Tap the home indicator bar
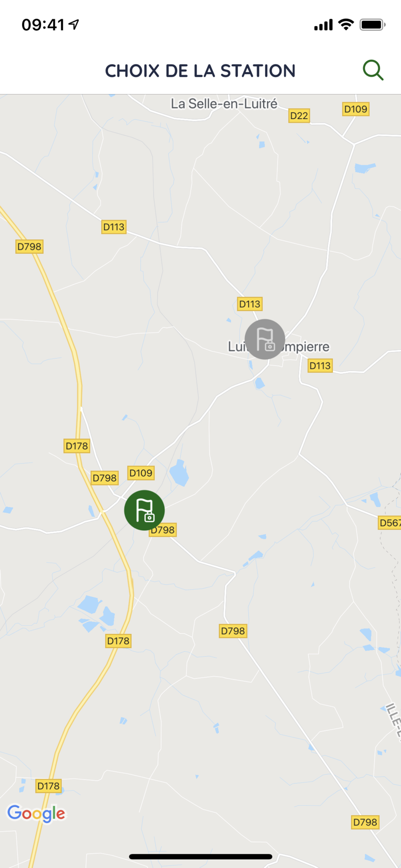Screen dimensions: 401x868 pos(200,856)
